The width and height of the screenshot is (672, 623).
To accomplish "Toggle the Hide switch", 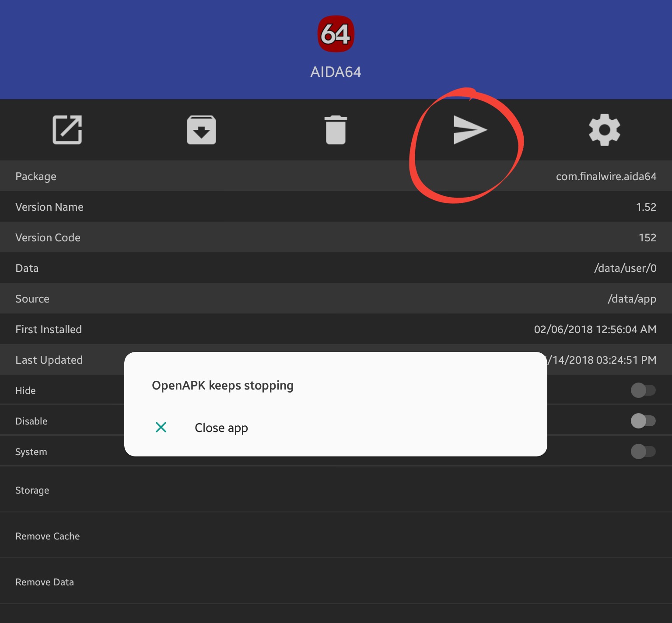I will [643, 390].
